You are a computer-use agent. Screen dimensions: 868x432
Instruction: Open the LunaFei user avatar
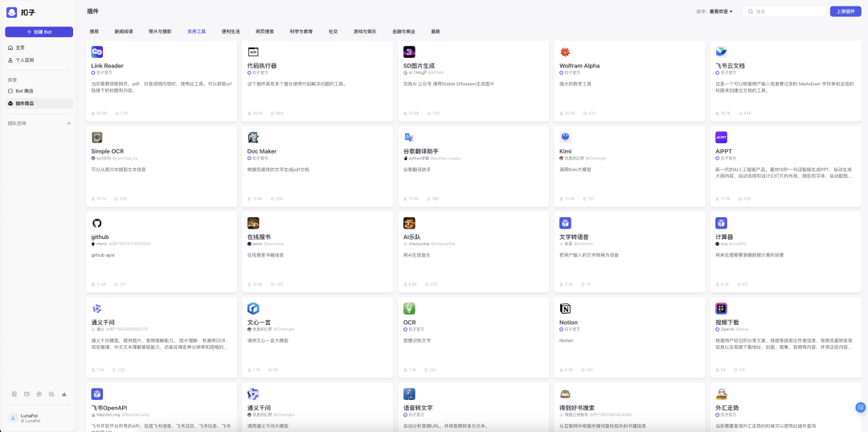coord(13,418)
